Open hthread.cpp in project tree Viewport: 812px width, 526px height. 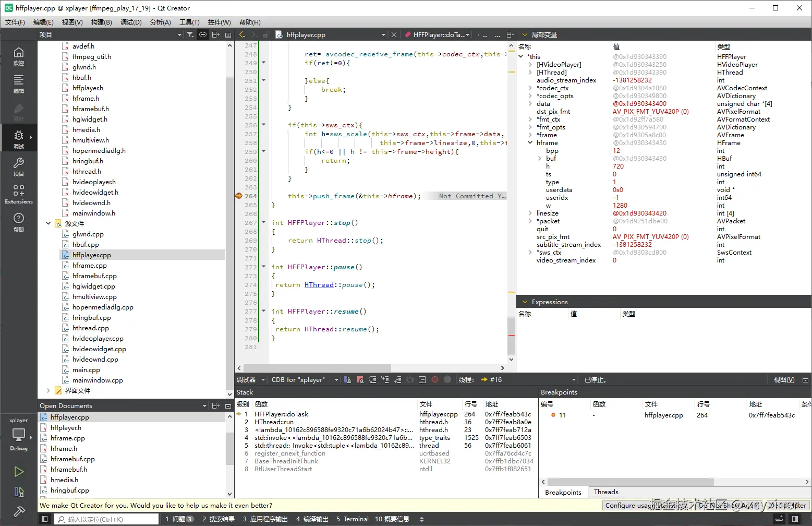click(x=91, y=328)
